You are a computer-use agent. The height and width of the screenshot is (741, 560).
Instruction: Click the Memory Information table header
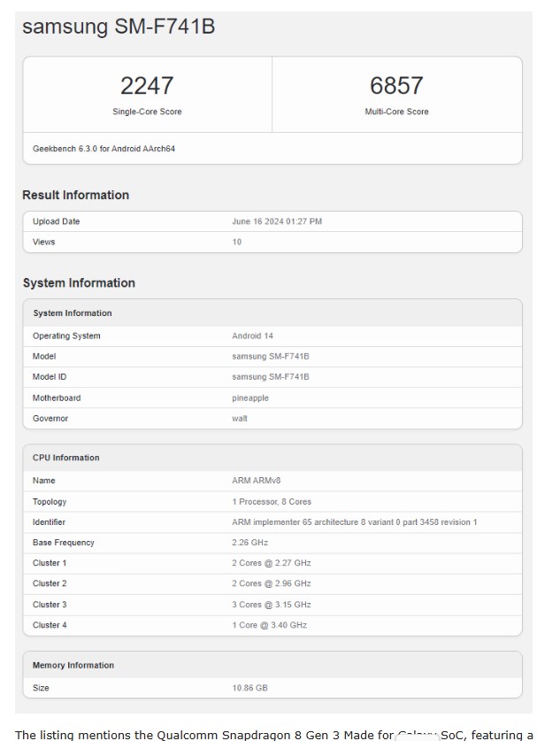[73, 665]
